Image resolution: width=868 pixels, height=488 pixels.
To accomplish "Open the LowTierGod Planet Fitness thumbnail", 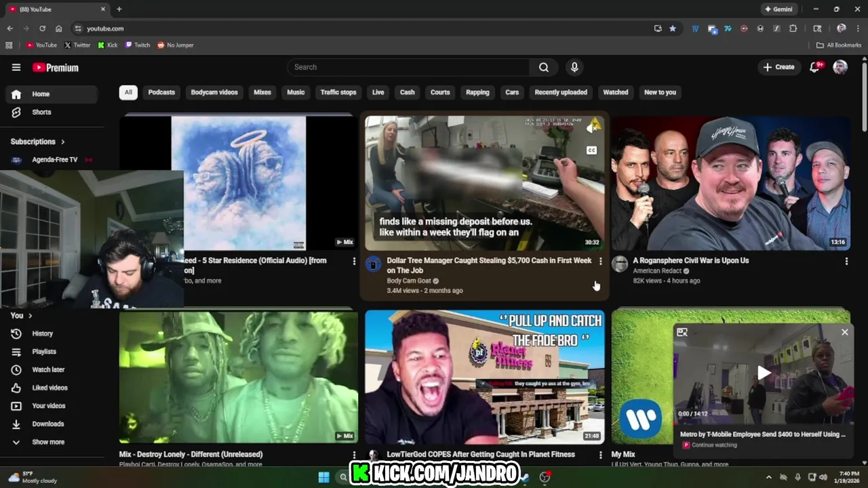I will (x=485, y=377).
